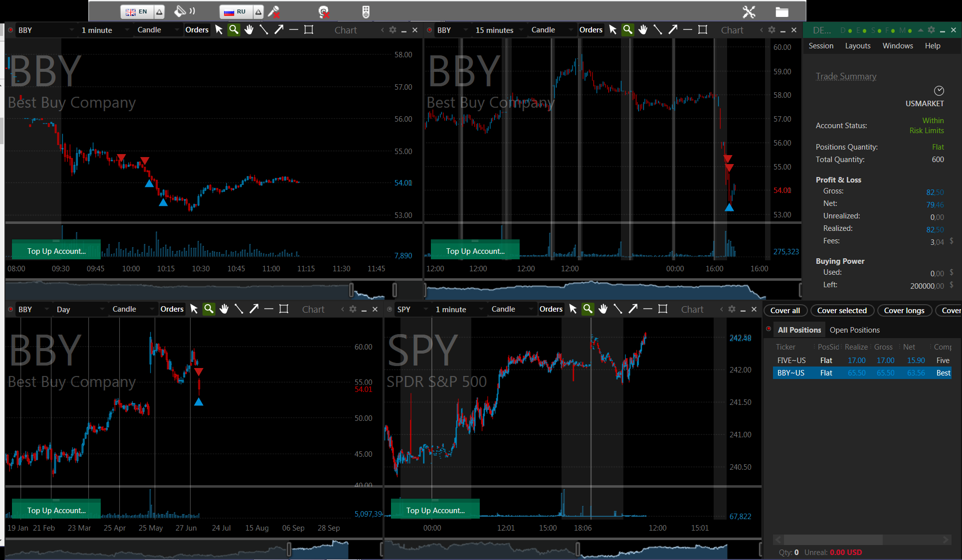Screen dimensions: 962x560
Task: Click the Cover all button
Action: pos(785,311)
